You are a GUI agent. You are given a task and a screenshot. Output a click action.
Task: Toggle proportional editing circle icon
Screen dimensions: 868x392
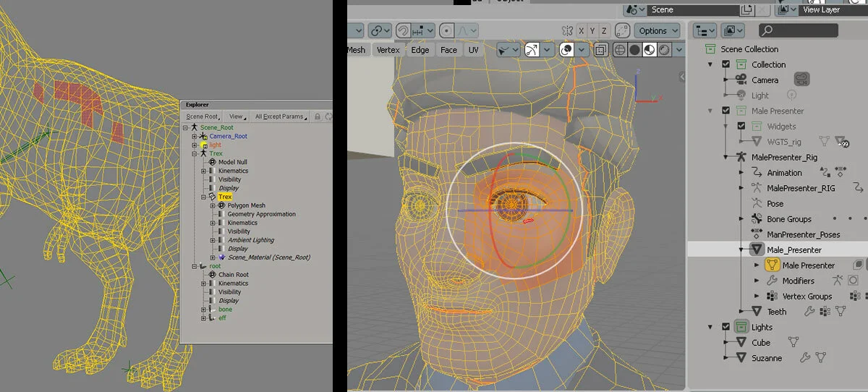pyautogui.click(x=448, y=31)
